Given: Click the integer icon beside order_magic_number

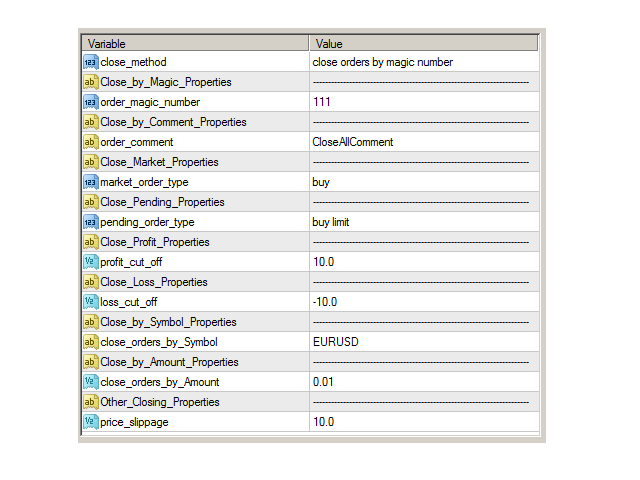Looking at the screenshot, I should (91, 102).
